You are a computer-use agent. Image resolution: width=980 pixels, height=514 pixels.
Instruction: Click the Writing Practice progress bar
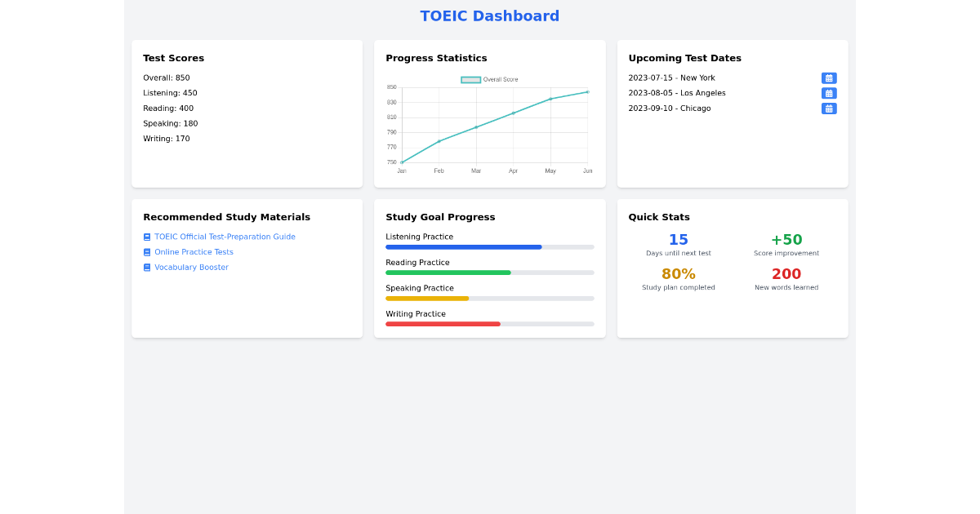click(490, 324)
